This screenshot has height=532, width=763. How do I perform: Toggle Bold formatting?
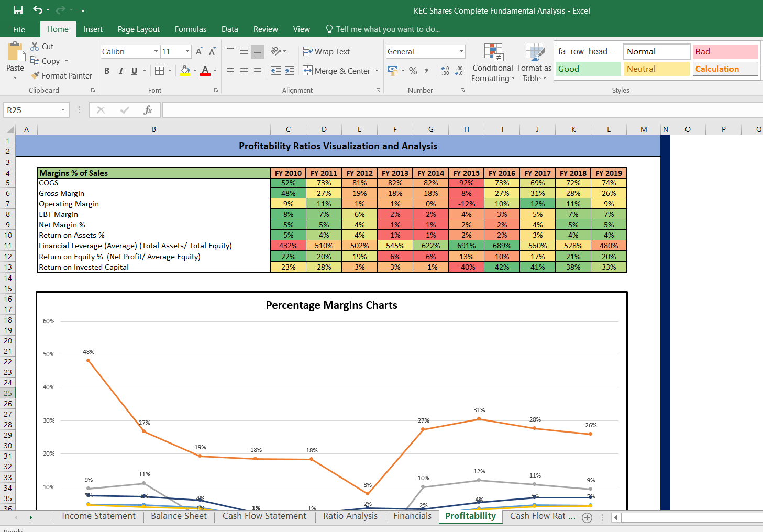pos(107,71)
